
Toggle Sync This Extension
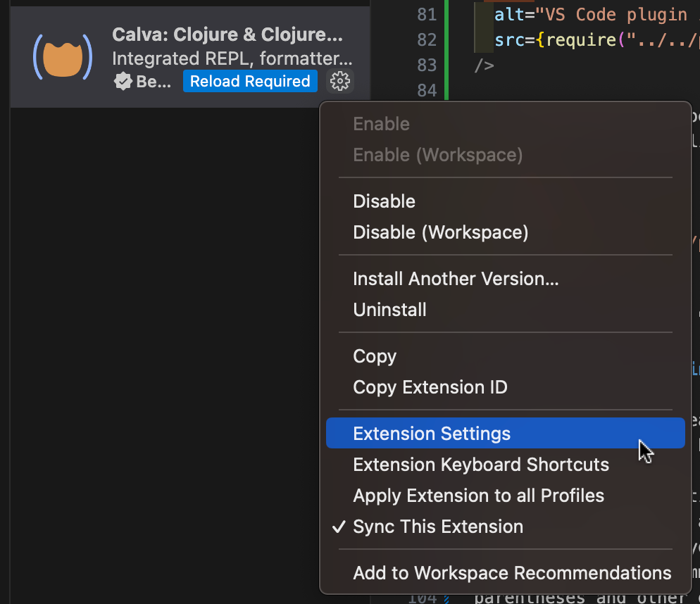tap(438, 526)
